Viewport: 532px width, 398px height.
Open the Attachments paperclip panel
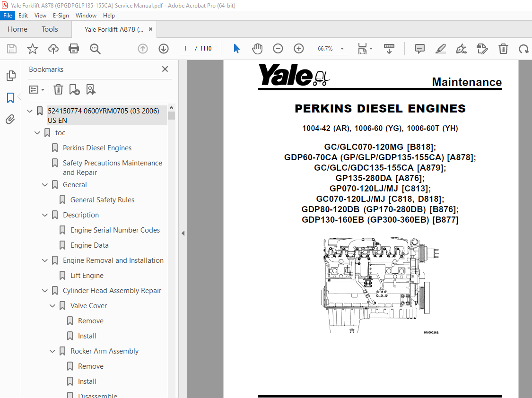[x=10, y=119]
